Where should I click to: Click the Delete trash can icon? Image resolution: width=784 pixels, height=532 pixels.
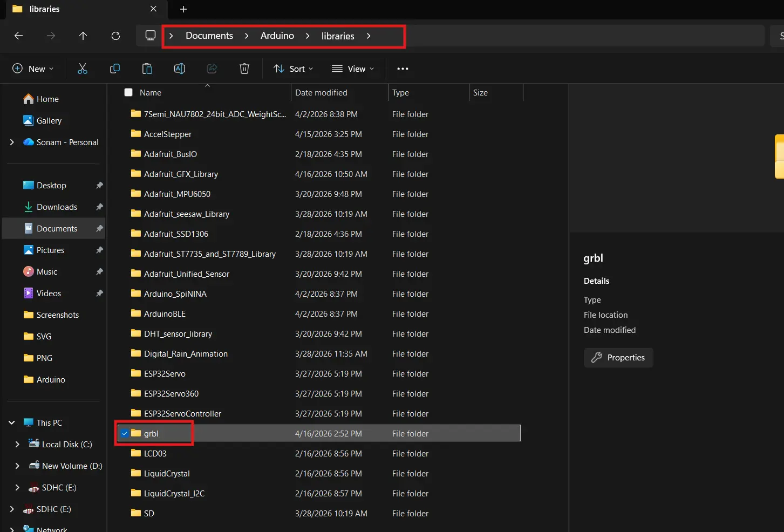click(244, 69)
